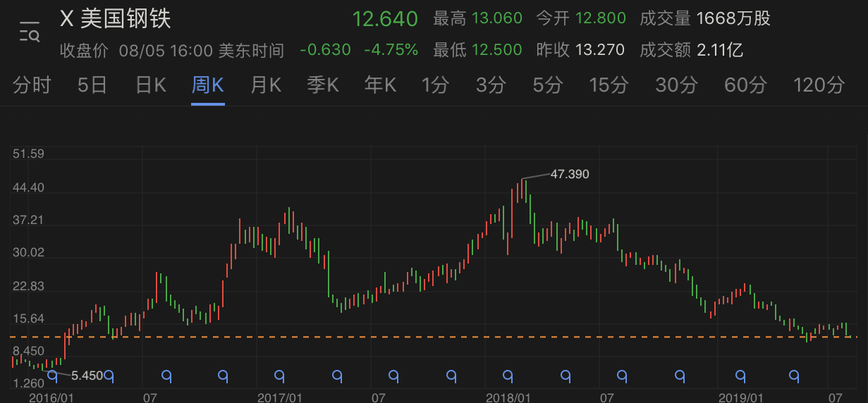This screenshot has height=403, width=868.
Task: Click the 8.450 y-axis label
Action: pyautogui.click(x=28, y=351)
